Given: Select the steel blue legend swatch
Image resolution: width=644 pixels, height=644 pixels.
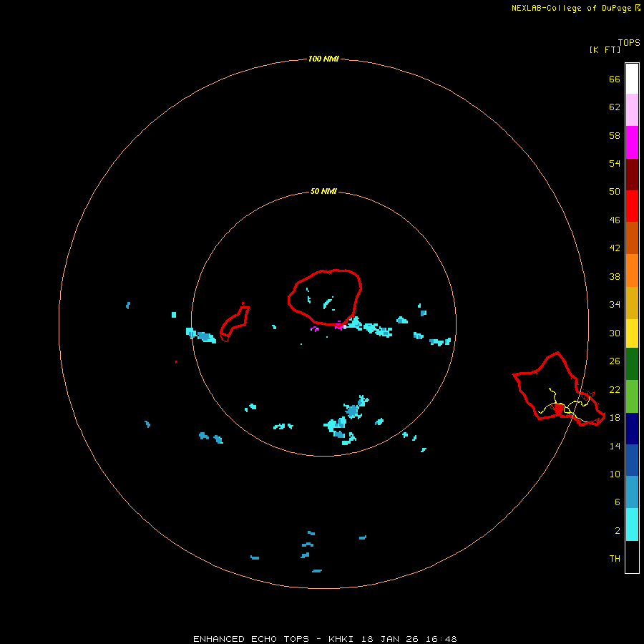Looking at the screenshot, I should [632, 492].
